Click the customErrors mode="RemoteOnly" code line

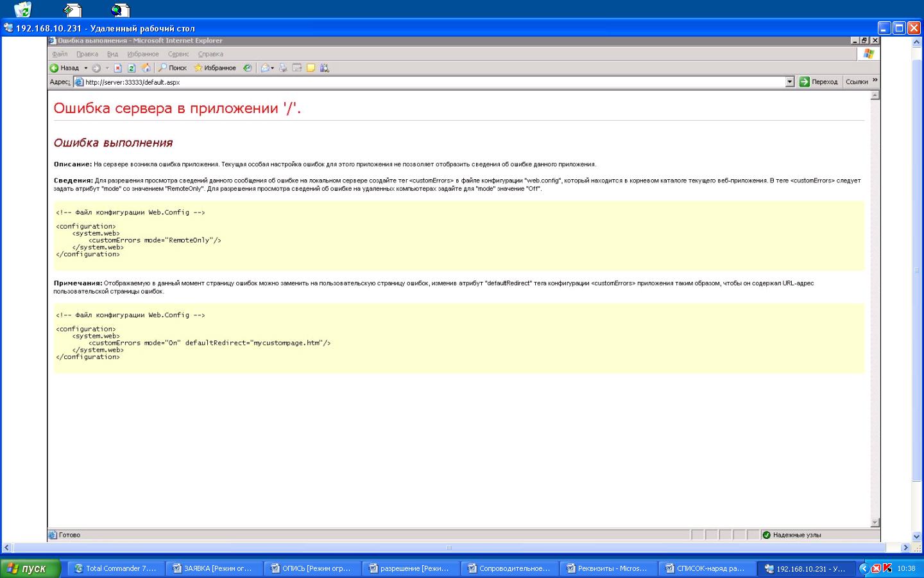pyautogui.click(x=155, y=240)
